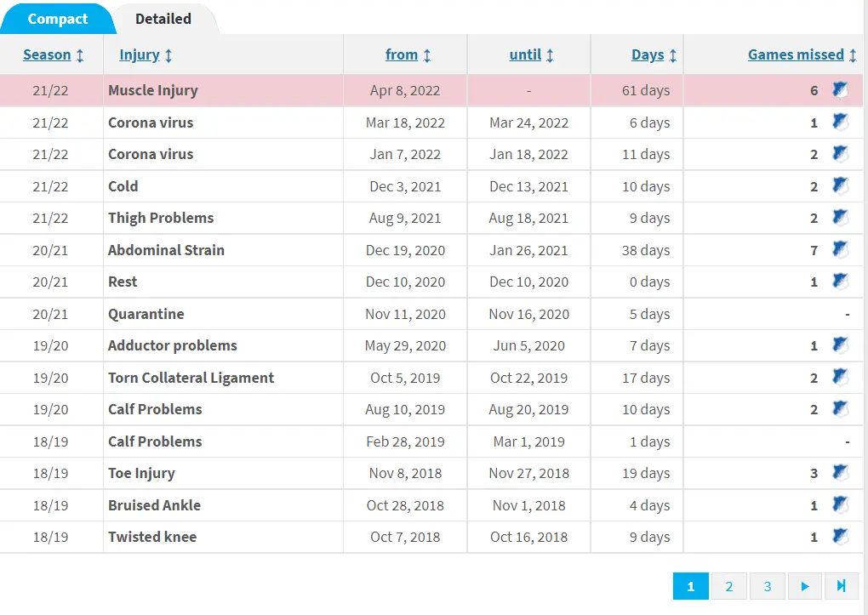This screenshot has width=868, height=615.
Task: Switch to the Compact tab
Action: (57, 19)
